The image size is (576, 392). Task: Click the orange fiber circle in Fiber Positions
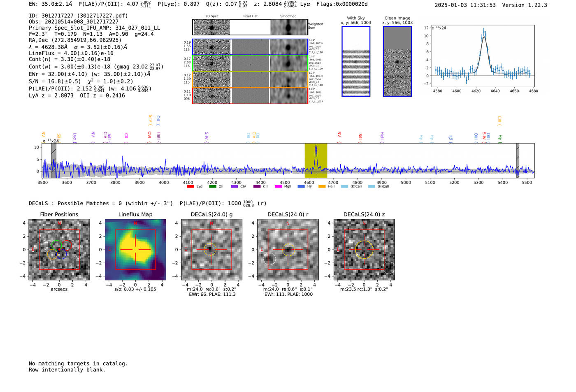52,254
